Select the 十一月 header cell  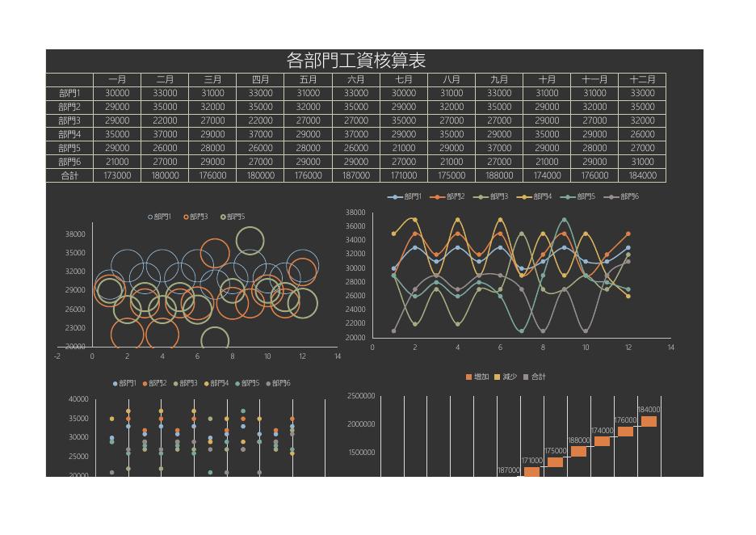tap(594, 79)
